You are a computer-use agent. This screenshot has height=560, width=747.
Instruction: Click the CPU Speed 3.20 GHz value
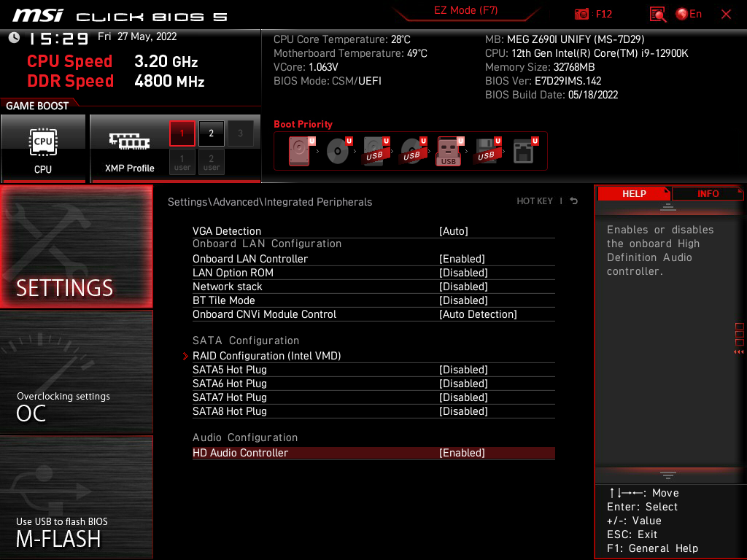(166, 61)
